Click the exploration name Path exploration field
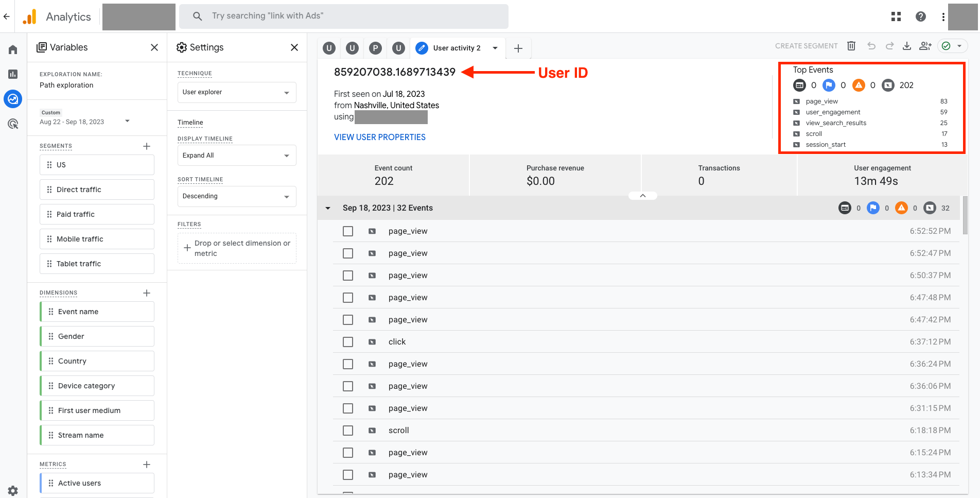980x498 pixels. click(66, 85)
